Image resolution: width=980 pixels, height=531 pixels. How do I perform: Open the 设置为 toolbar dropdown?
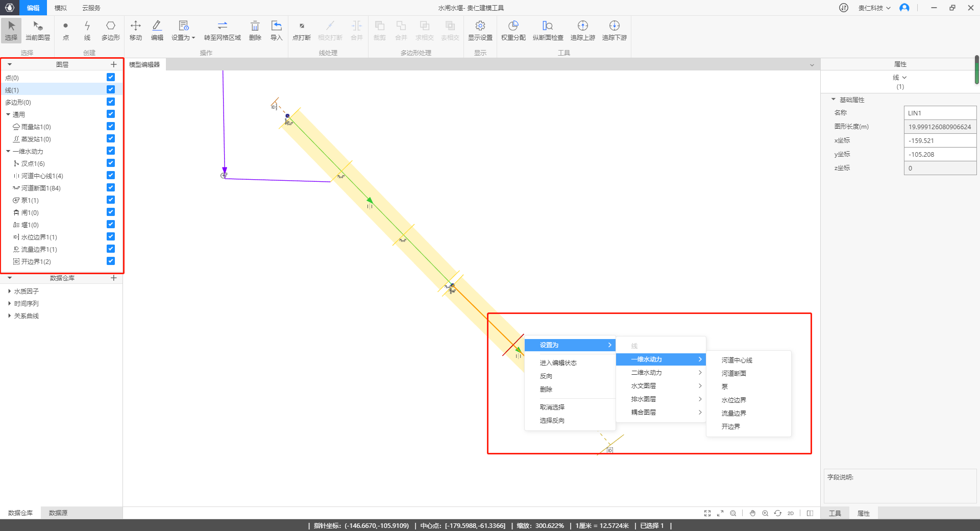(x=183, y=30)
